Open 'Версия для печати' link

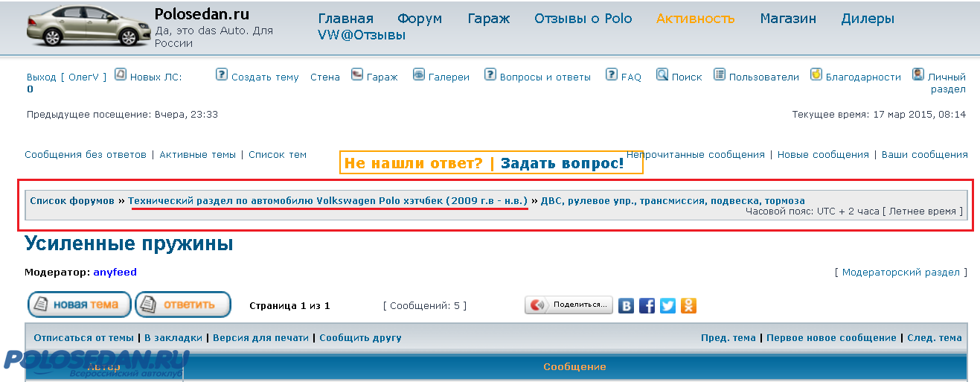click(x=260, y=338)
